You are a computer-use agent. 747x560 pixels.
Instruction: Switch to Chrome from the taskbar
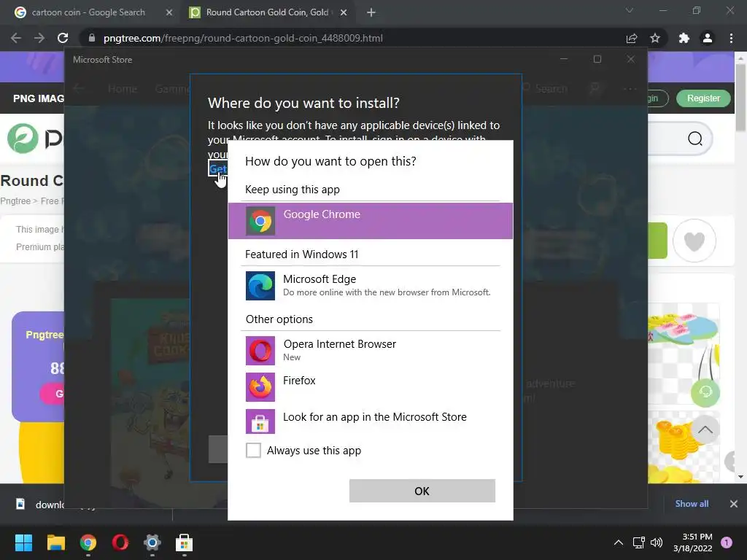pyautogui.click(x=88, y=542)
